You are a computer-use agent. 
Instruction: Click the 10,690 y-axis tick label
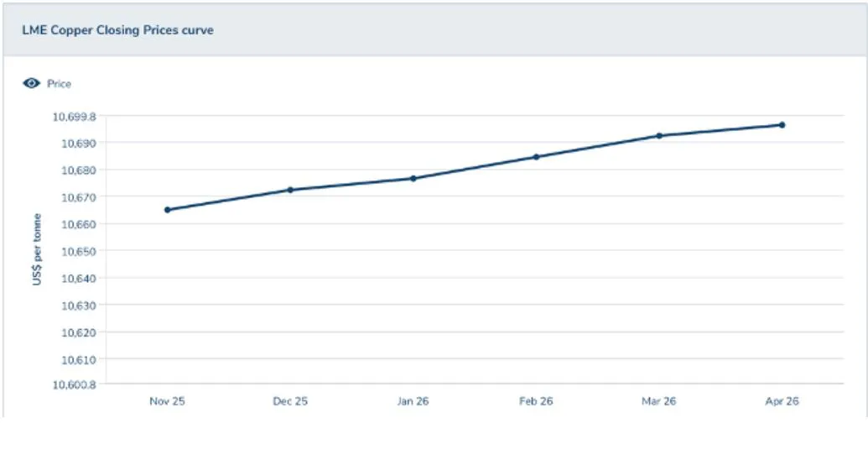click(79, 144)
